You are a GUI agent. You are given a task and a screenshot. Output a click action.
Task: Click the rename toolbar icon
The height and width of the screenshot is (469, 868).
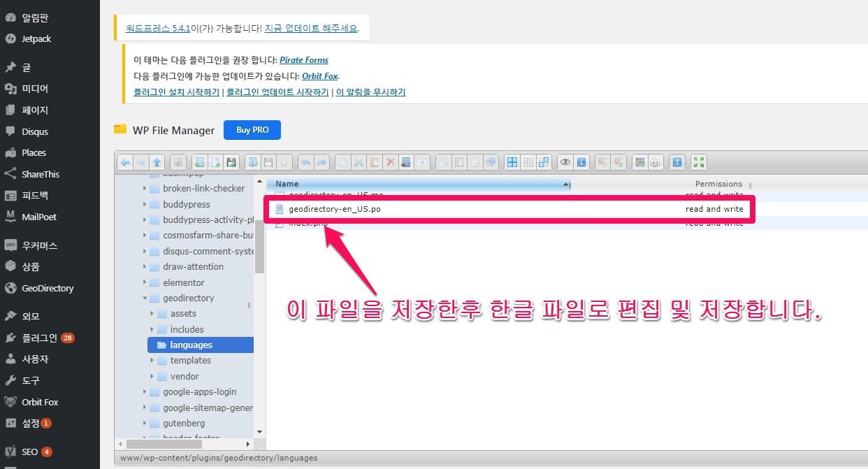(x=459, y=162)
